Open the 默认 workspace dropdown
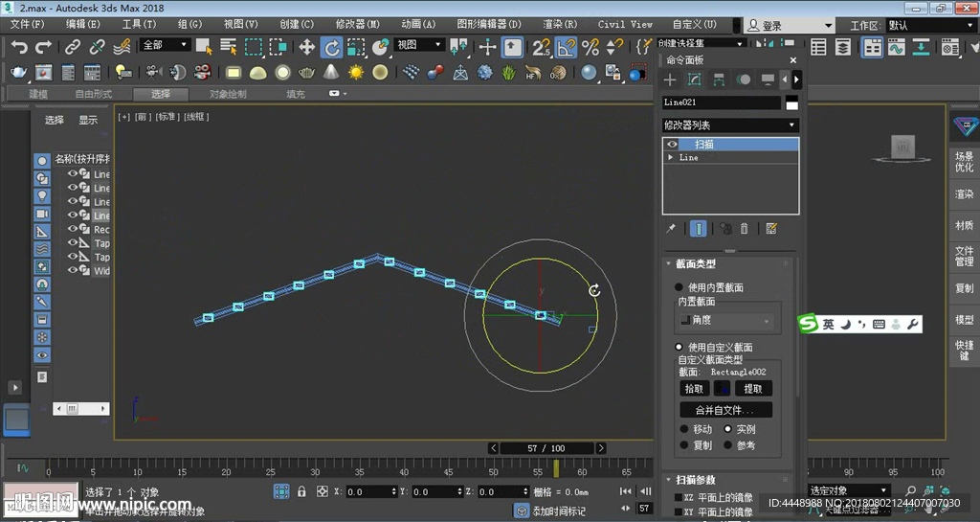Viewport: 980px width, 522px height. [930, 26]
